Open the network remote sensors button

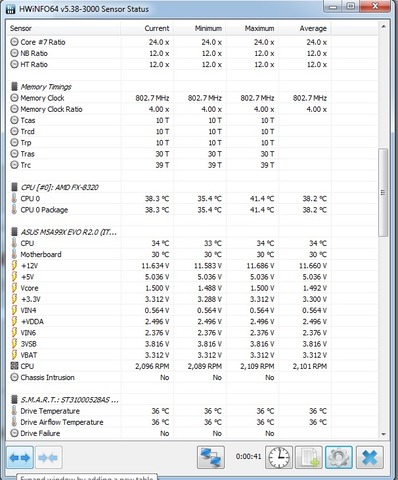[x=211, y=457]
